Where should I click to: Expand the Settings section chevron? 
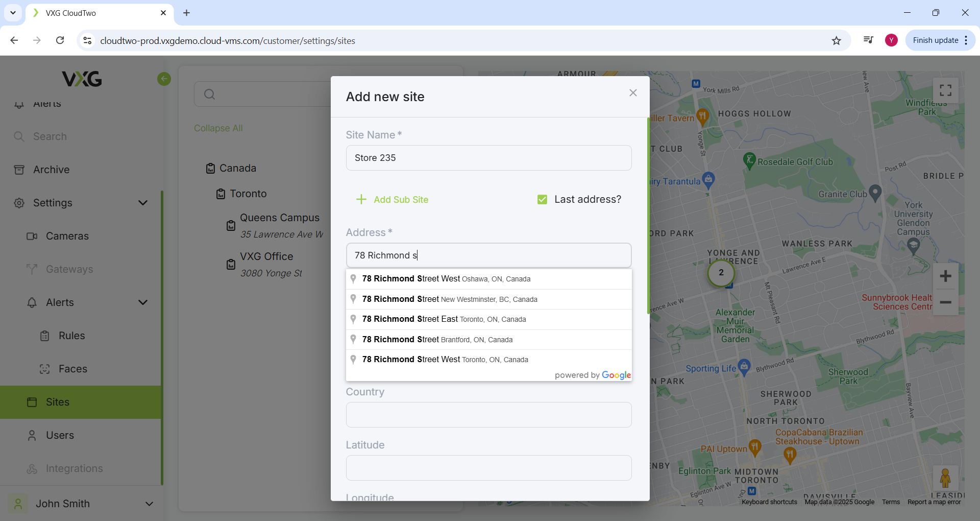143,203
